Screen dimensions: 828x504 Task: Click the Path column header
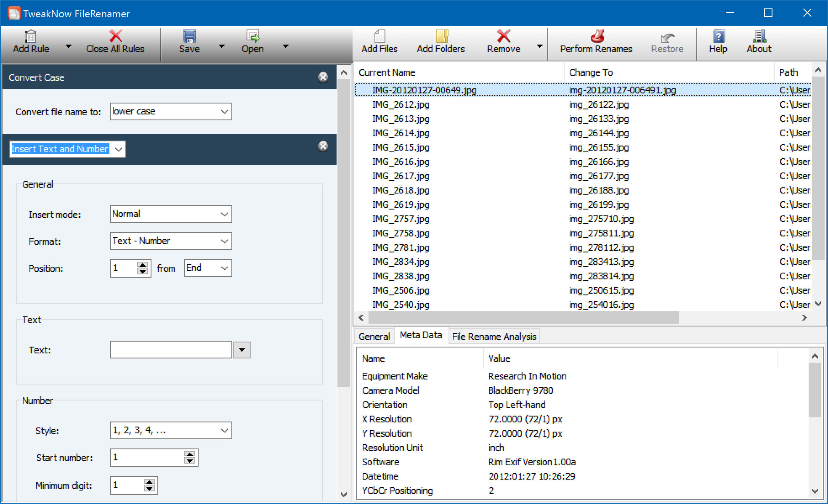[x=793, y=72]
